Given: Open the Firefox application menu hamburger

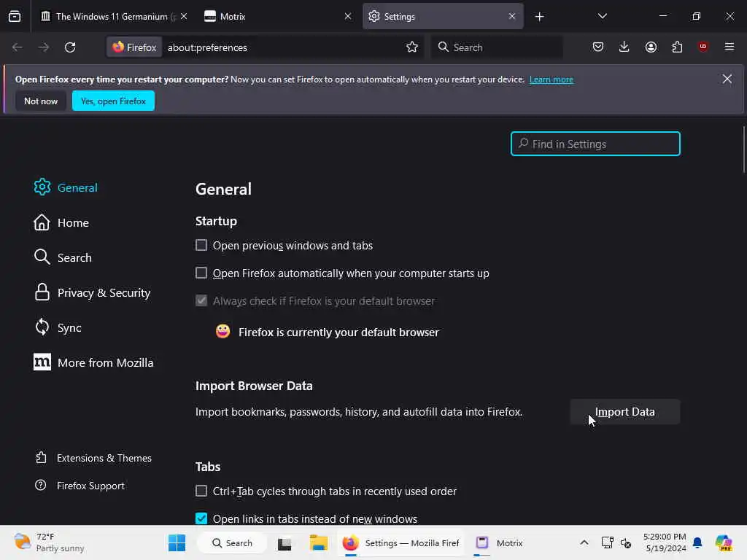Looking at the screenshot, I should (x=729, y=47).
